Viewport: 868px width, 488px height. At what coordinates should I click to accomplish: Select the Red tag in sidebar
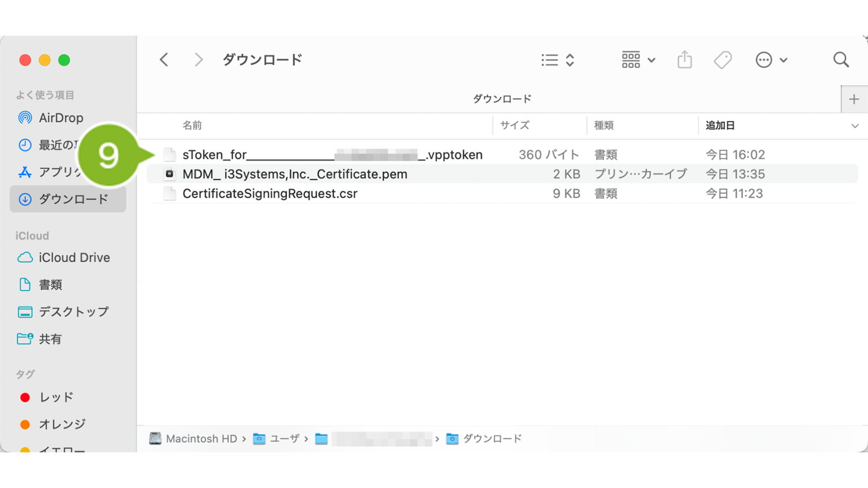pos(56,398)
